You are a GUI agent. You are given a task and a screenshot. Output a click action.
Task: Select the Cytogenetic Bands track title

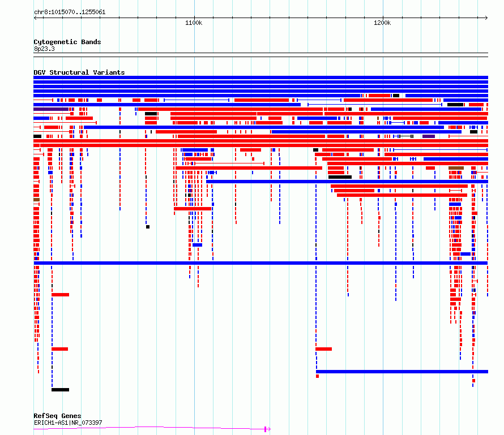pos(67,42)
